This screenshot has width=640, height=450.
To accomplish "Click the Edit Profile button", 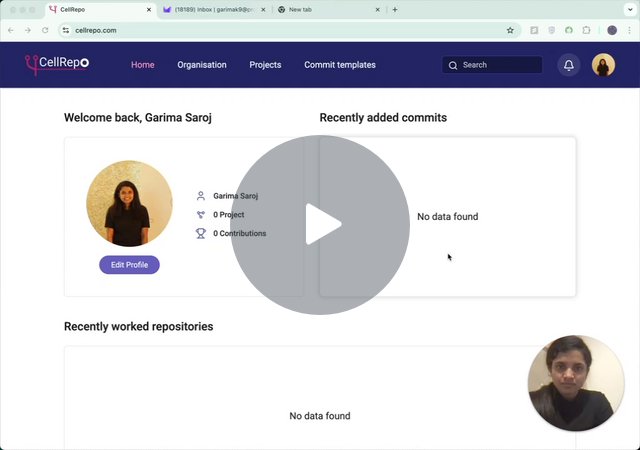I will click(x=129, y=265).
